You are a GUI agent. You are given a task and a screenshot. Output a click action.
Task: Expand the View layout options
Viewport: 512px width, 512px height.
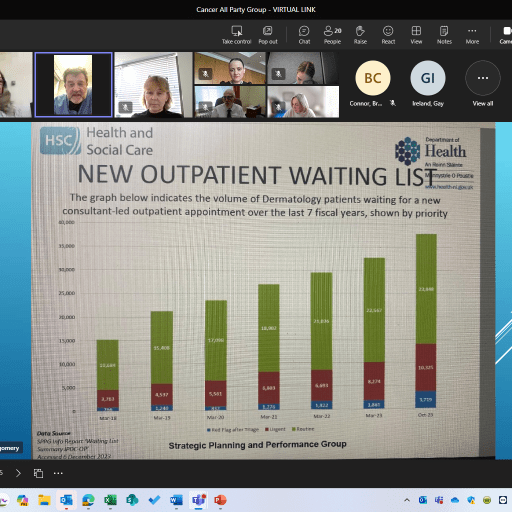coord(416,35)
